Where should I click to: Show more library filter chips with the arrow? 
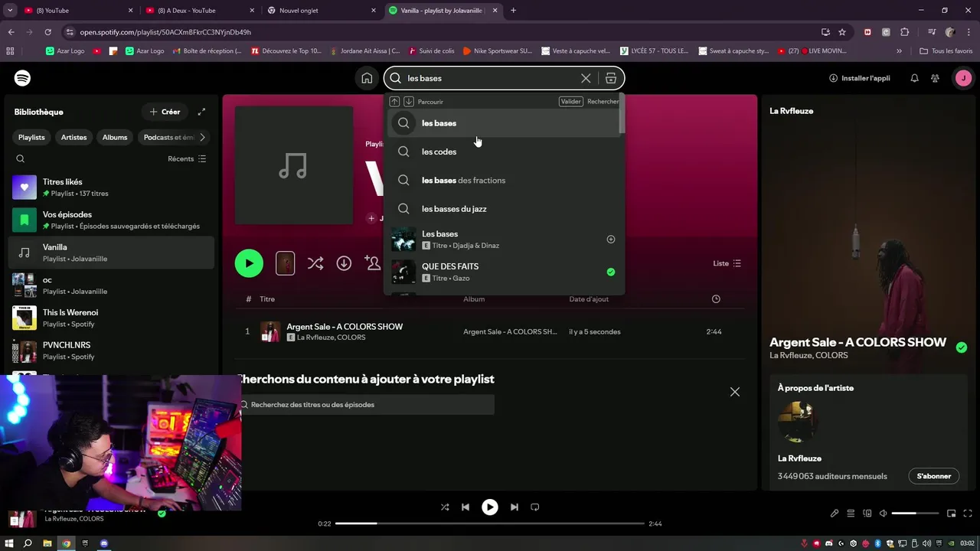pyautogui.click(x=202, y=137)
